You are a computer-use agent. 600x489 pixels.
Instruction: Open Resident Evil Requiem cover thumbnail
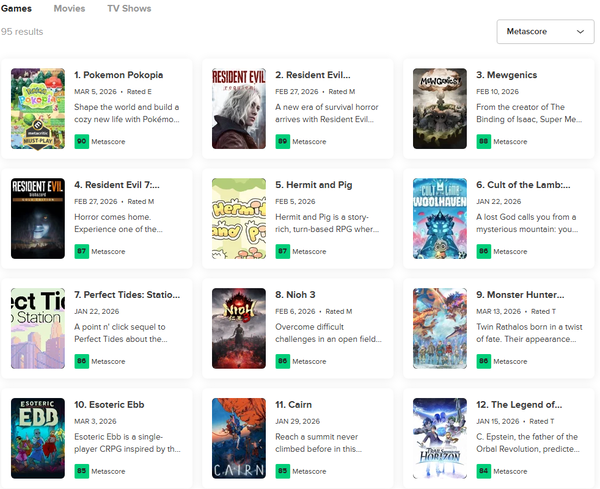click(x=239, y=109)
